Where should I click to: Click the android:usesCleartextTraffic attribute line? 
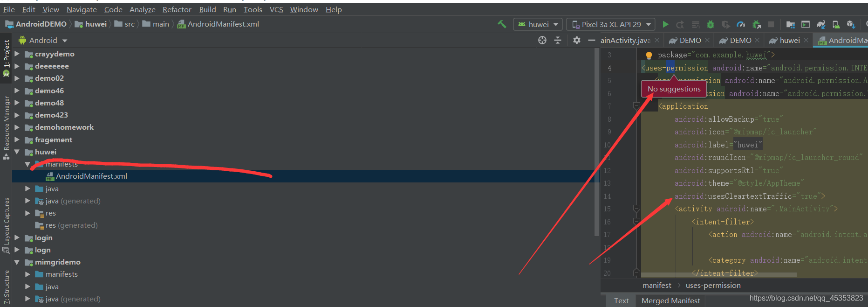pos(750,196)
